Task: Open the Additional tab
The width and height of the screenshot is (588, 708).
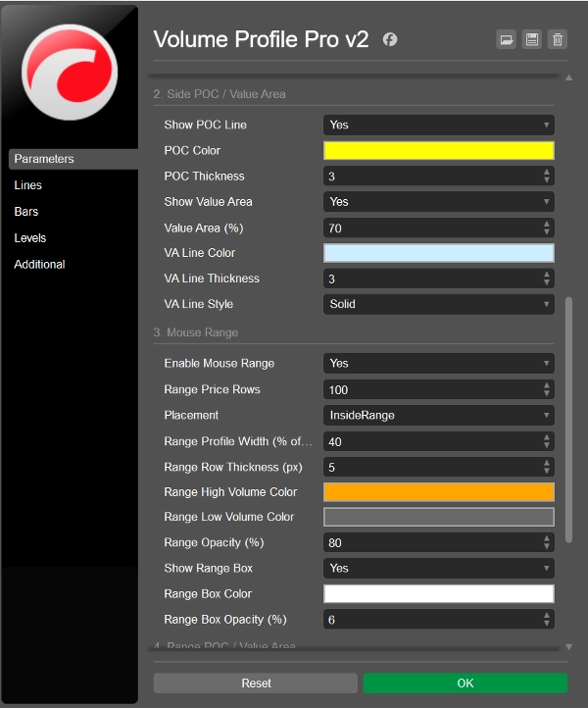Action: [39, 264]
